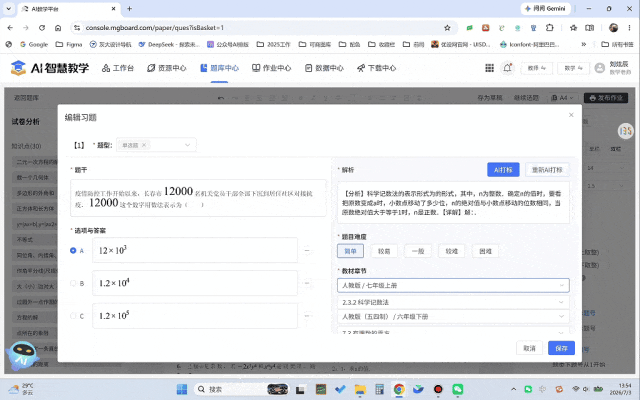Remove option C with its minus icon

click(x=308, y=316)
